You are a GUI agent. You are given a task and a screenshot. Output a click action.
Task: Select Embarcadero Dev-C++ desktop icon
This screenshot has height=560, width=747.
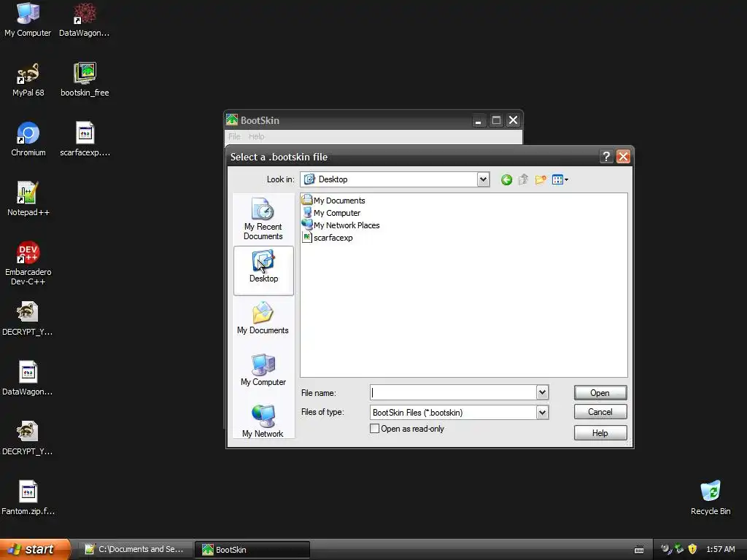28,263
